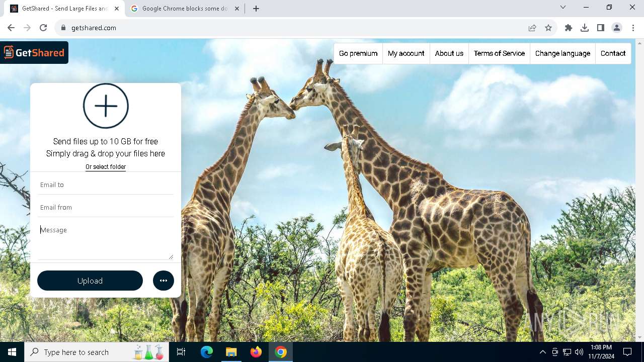644x362 pixels.
Task: Open Task View on taskbar
Action: [181, 352]
